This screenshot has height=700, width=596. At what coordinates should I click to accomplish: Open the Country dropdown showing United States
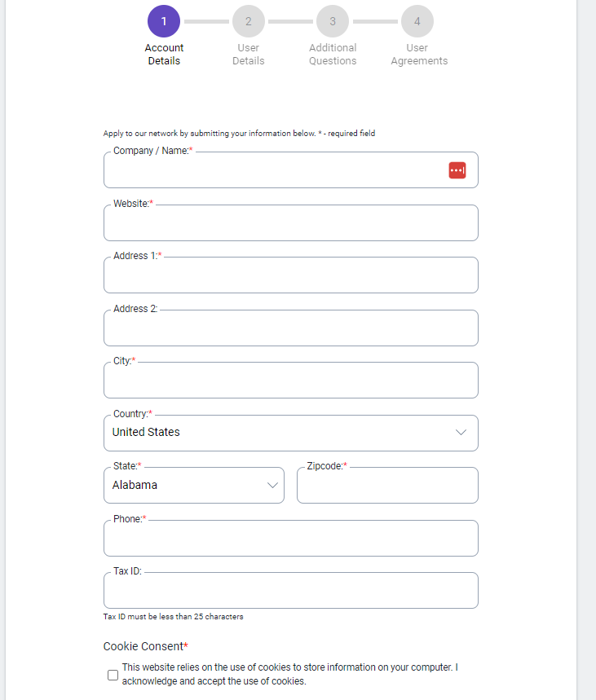click(x=291, y=433)
